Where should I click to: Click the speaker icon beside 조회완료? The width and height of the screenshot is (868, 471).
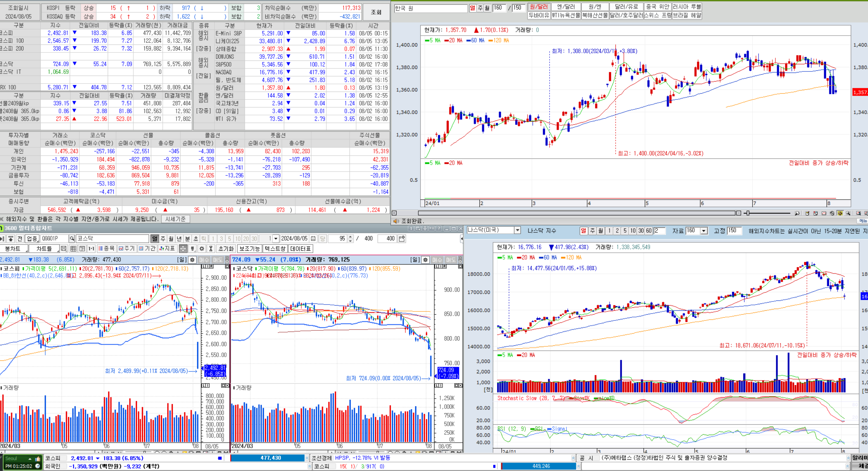pyautogui.click(x=396, y=221)
